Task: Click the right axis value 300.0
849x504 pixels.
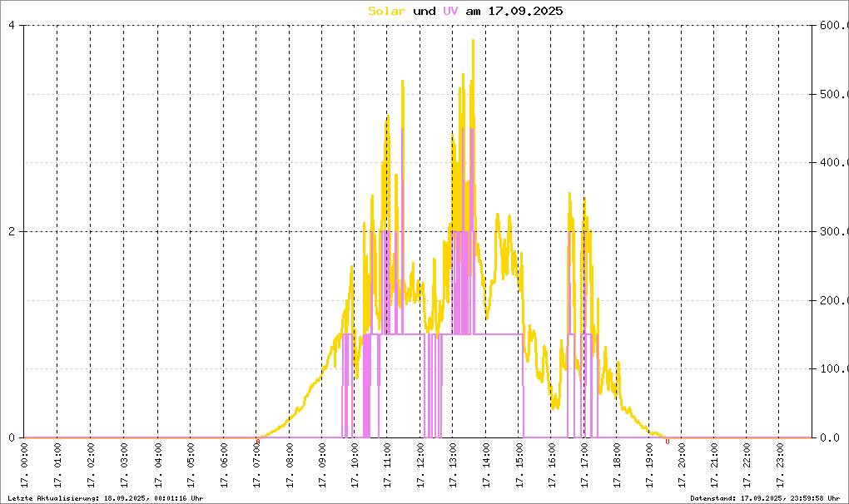Action: click(831, 231)
